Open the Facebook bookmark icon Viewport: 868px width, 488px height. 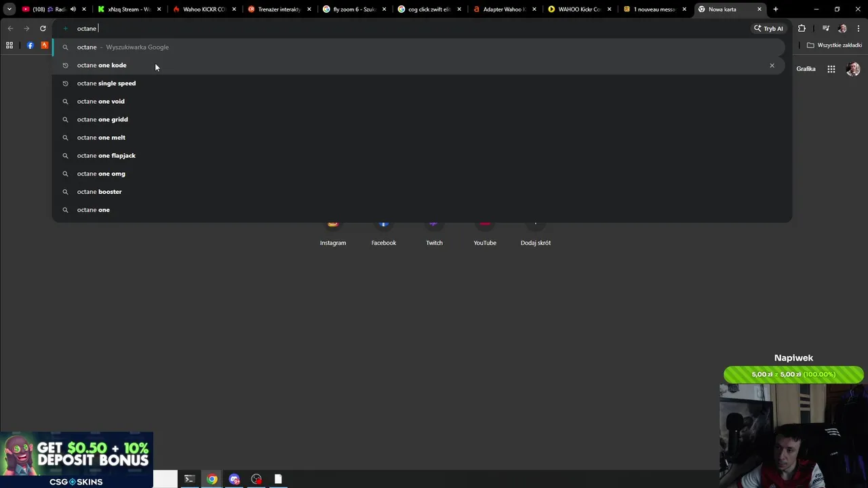[x=30, y=45]
